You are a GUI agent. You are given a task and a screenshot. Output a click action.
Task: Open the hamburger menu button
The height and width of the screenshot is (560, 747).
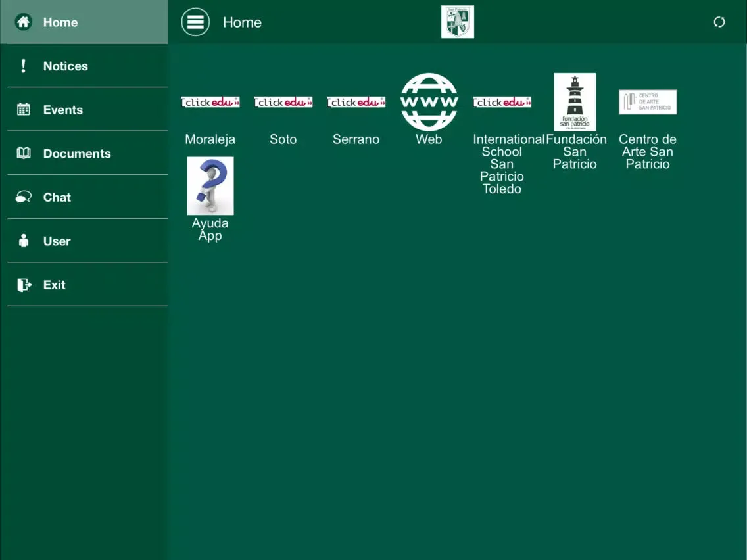[195, 22]
